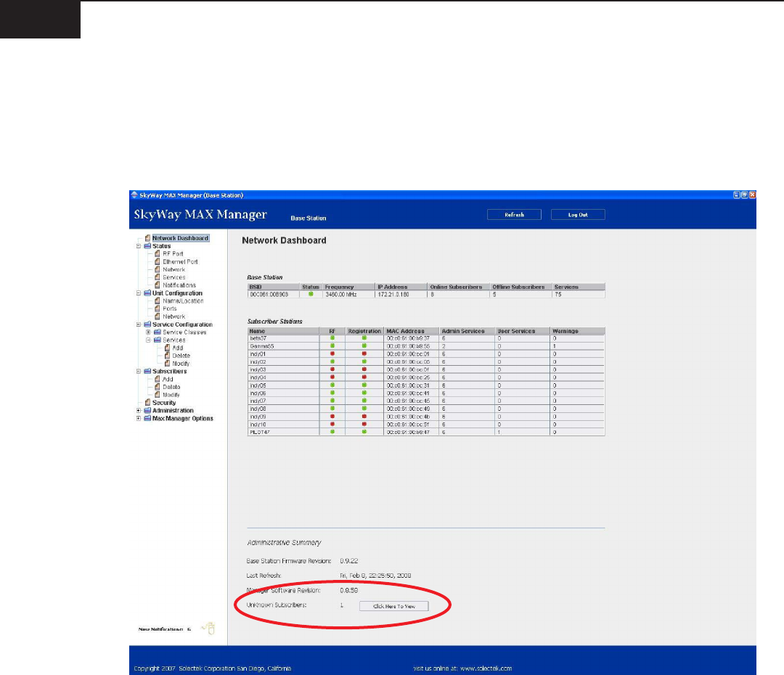Click the BSID column header
This screenshot has height=675, width=784.
click(274, 287)
